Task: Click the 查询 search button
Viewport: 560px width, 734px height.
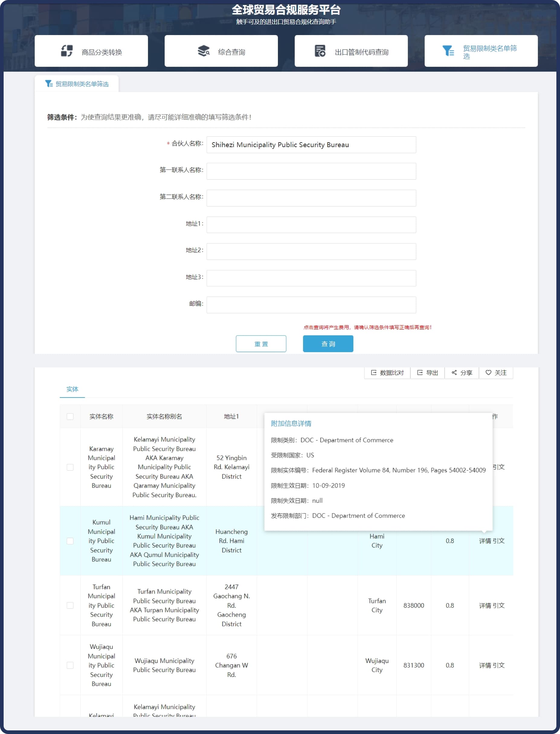Action: coord(328,344)
